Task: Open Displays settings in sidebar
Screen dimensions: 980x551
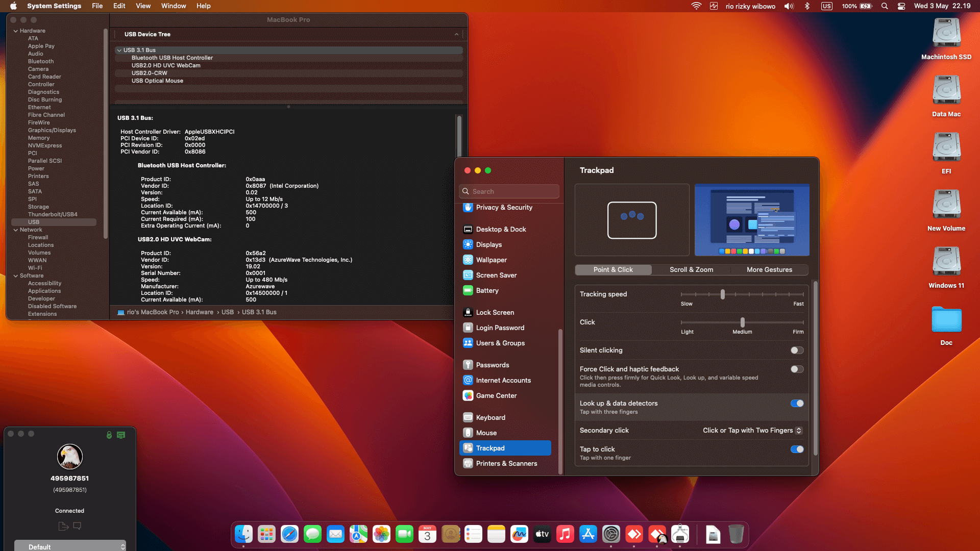Action: [488, 245]
